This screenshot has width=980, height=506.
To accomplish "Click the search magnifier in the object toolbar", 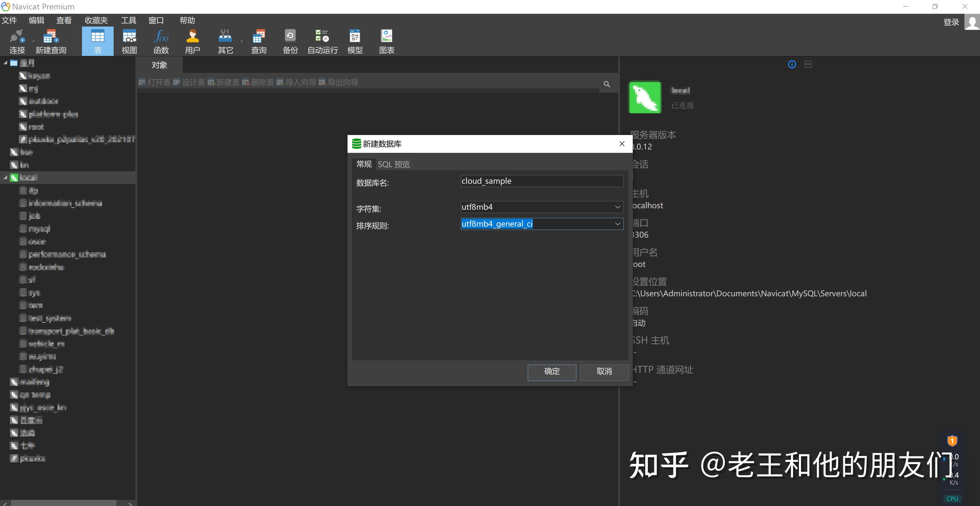I will pos(607,84).
